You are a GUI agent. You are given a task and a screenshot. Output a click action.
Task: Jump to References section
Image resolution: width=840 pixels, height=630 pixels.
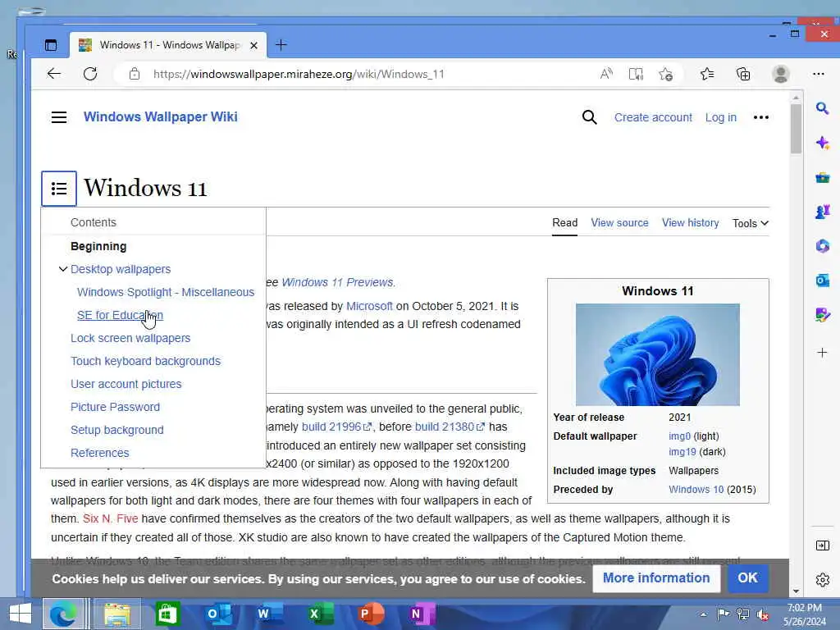tap(99, 453)
